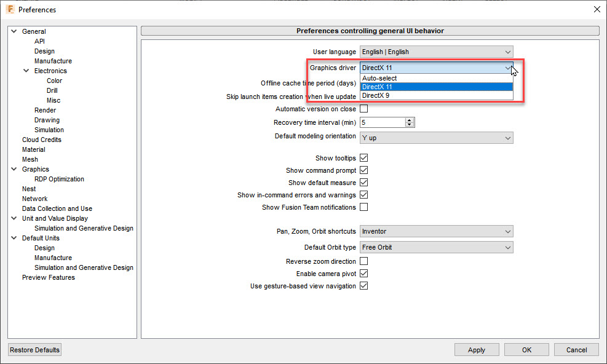607x364 pixels.
Task: Disable Use gesture-based view navigation
Action: pyautogui.click(x=363, y=285)
